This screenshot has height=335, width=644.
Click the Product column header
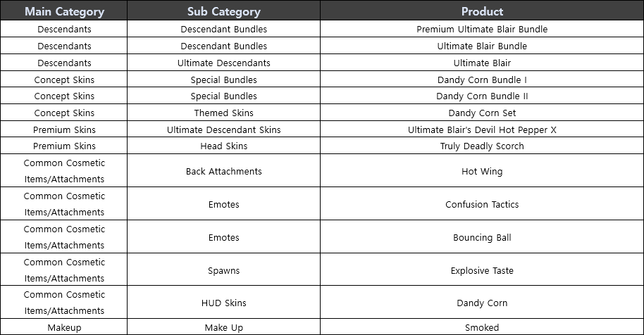point(482,11)
